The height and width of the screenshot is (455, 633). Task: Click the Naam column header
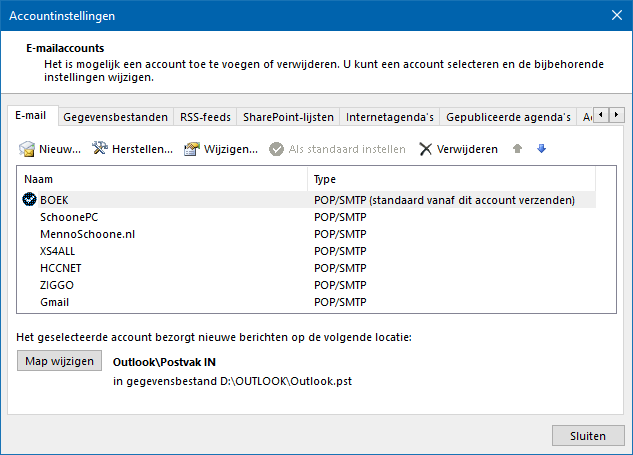162,179
